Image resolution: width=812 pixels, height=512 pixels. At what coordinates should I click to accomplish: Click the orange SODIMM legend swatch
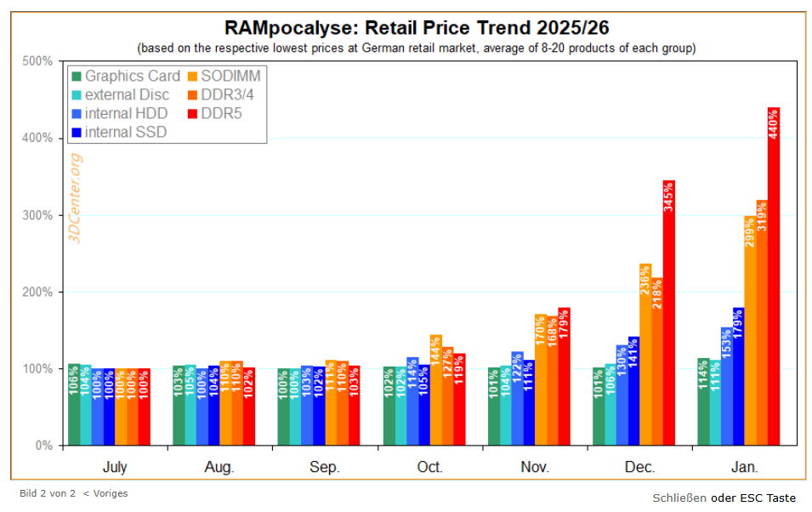[192, 77]
